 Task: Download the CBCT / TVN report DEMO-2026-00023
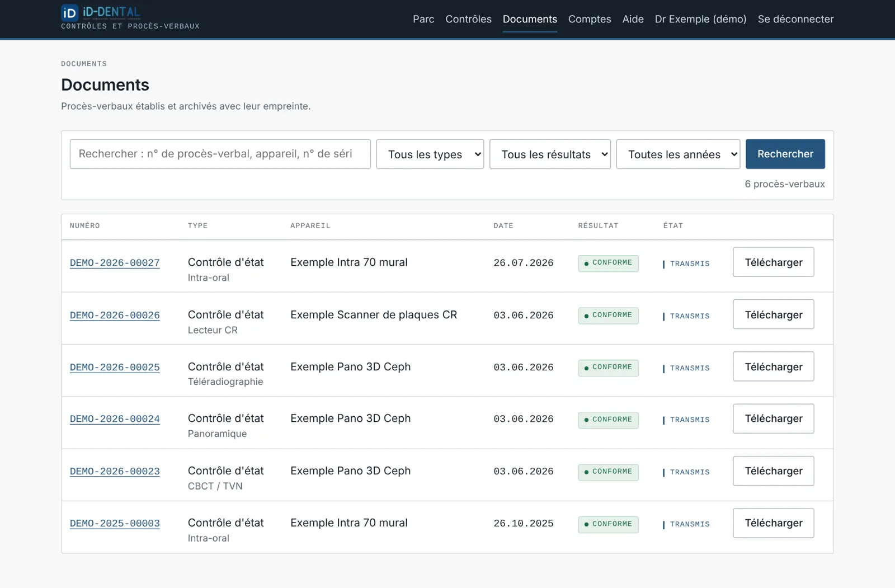pyautogui.click(x=774, y=471)
